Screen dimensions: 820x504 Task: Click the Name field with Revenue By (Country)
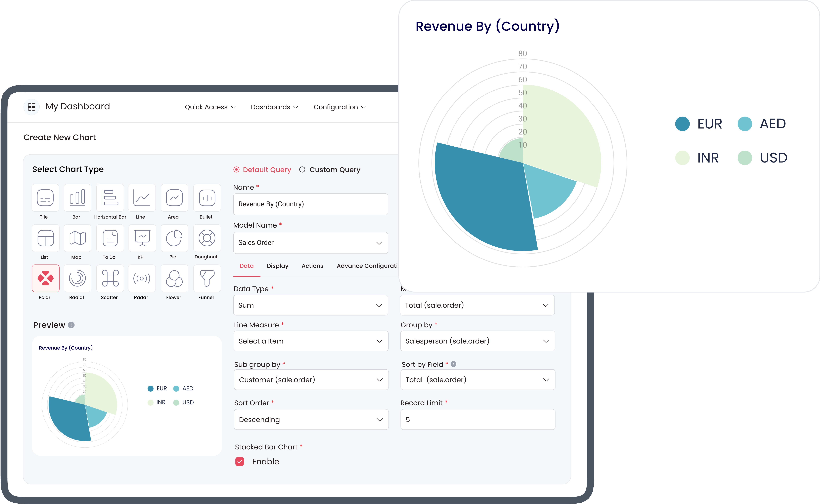tap(310, 204)
